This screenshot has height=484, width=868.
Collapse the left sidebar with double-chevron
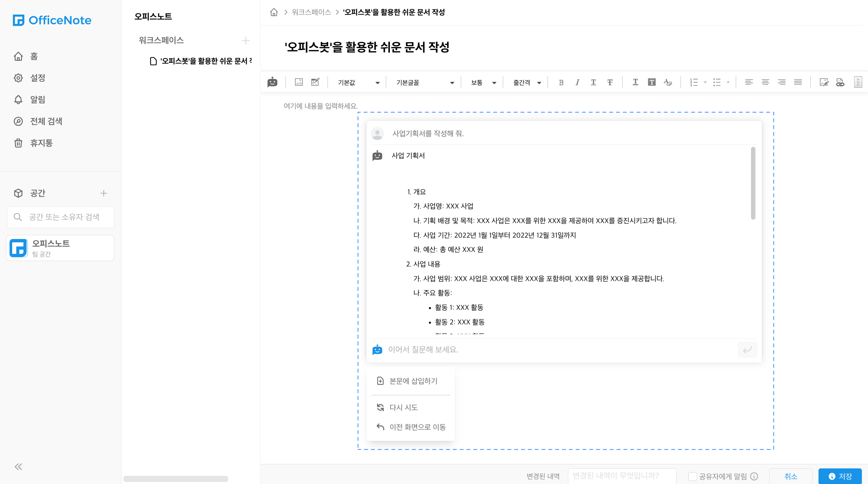(18, 467)
